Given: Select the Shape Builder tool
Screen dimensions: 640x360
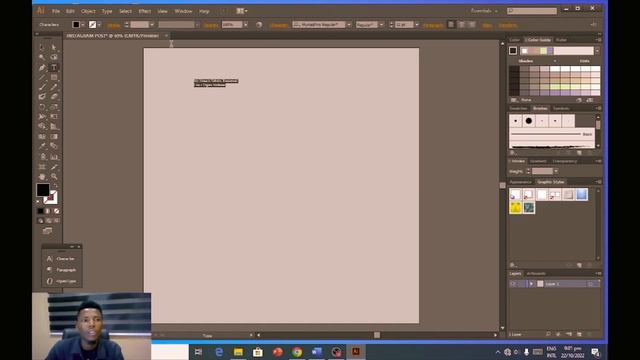Looking at the screenshot, I should [42, 127].
